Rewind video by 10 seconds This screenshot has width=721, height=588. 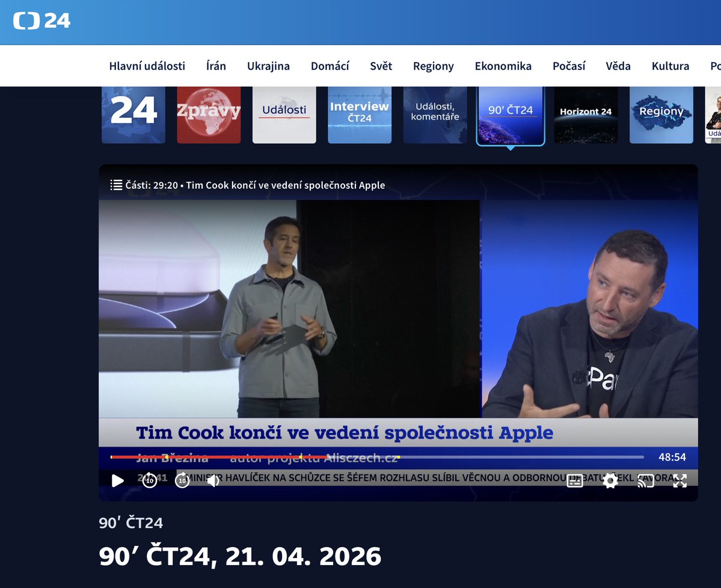point(150,480)
